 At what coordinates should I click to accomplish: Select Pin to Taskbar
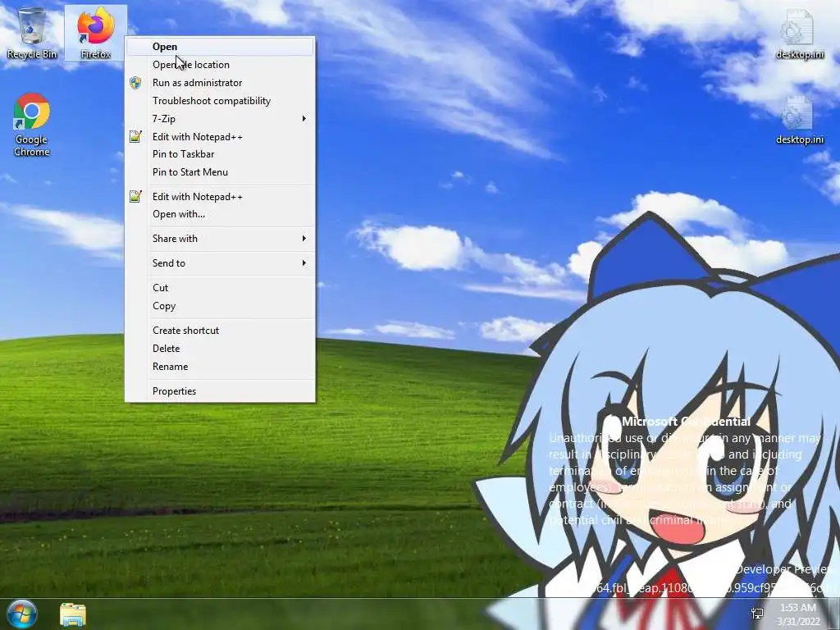[220, 153]
